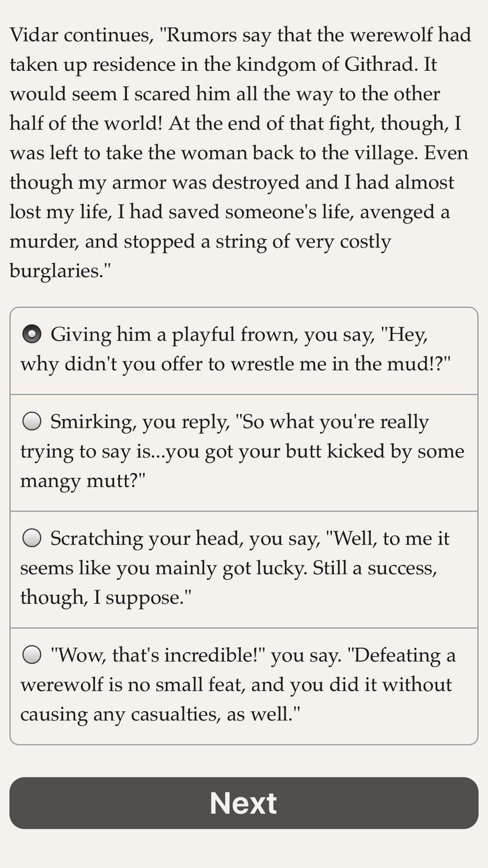Tap the "Smirking, you reply" option text
The image size is (488, 868).
239,421
